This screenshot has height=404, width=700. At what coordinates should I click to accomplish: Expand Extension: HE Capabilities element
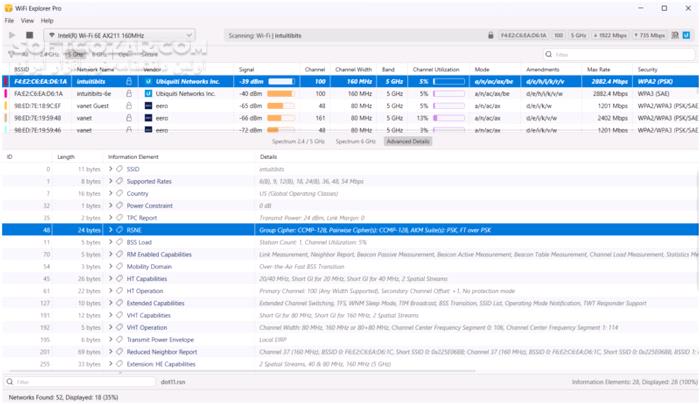click(x=110, y=364)
